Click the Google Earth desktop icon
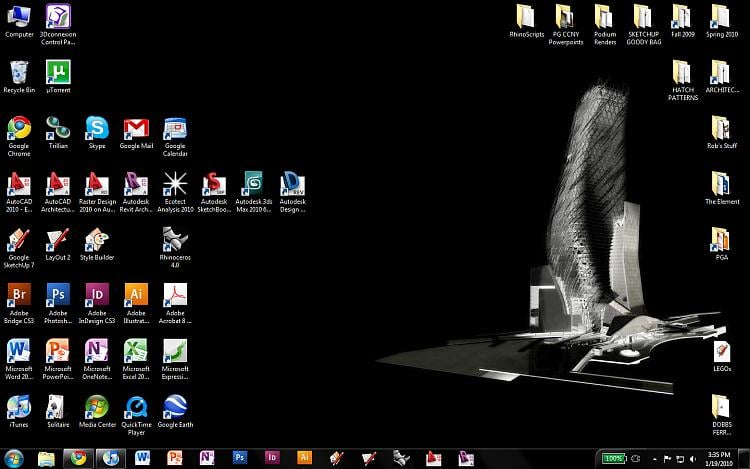 (175, 410)
